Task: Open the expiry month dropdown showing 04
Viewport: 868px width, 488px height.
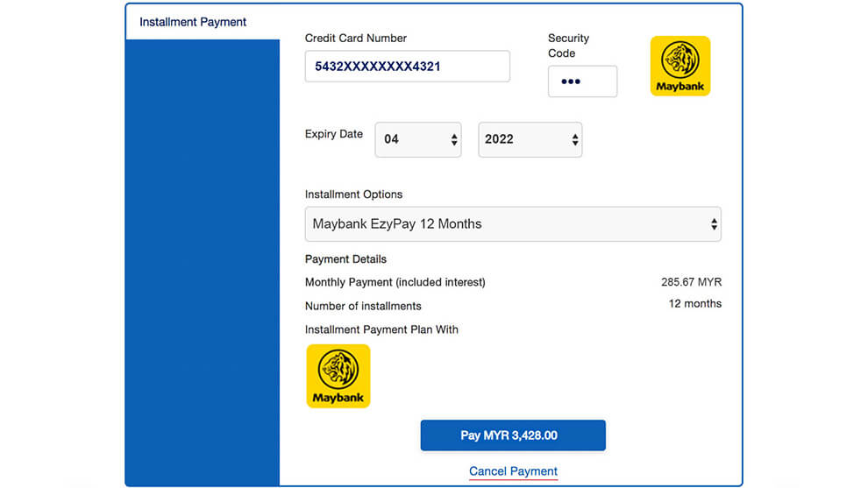Action: tap(418, 139)
